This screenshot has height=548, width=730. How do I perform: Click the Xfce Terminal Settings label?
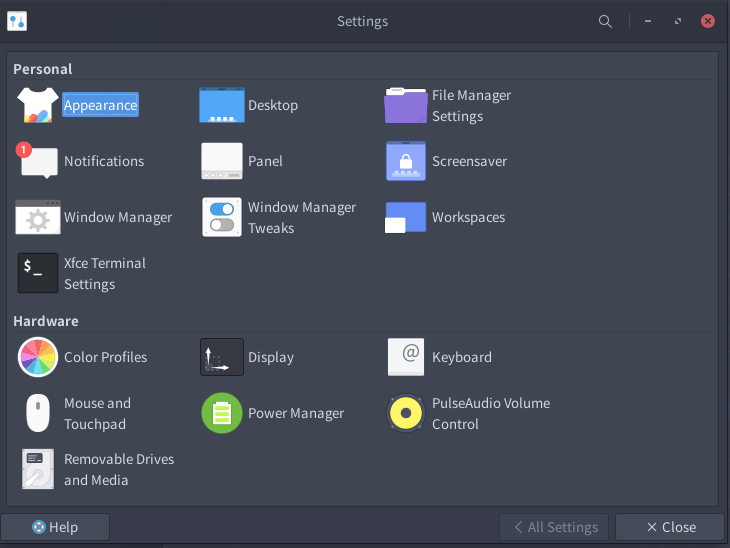(105, 273)
